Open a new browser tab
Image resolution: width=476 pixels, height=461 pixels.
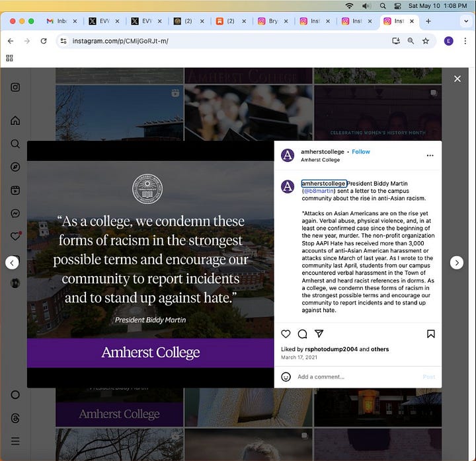pyautogui.click(x=428, y=21)
